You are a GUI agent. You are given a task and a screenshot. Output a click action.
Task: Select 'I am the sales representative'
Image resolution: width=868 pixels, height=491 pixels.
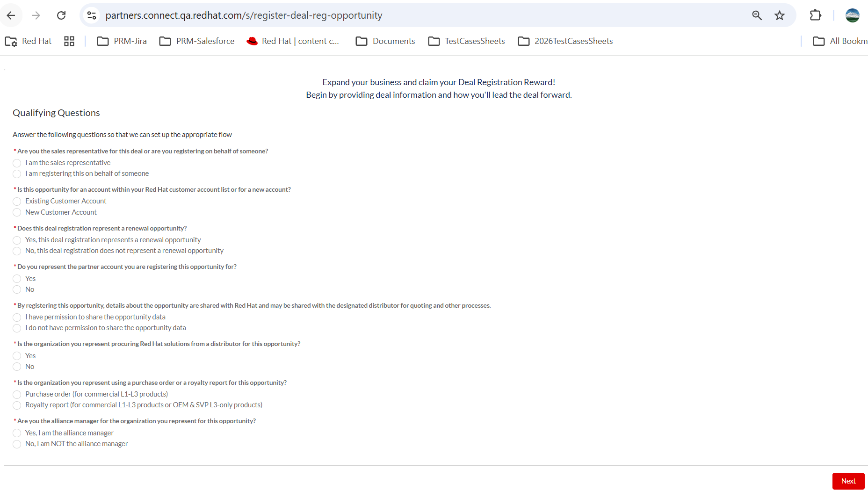[x=17, y=163]
